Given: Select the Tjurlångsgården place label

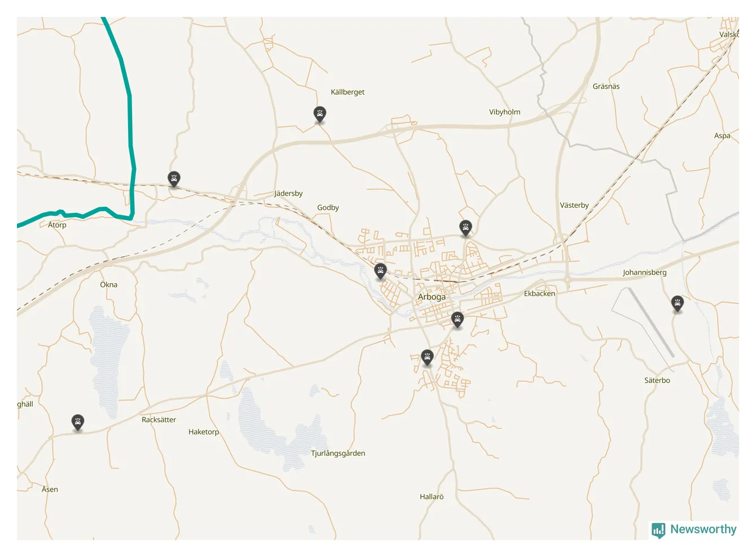Looking at the screenshot, I should click(x=338, y=453).
